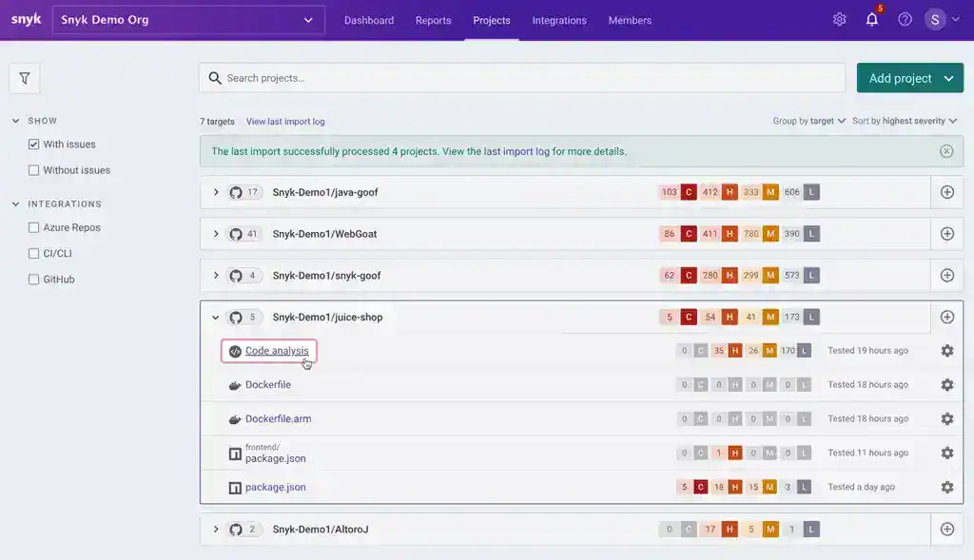Open the help question mark icon
Image resolution: width=974 pixels, height=560 pixels.
click(905, 19)
